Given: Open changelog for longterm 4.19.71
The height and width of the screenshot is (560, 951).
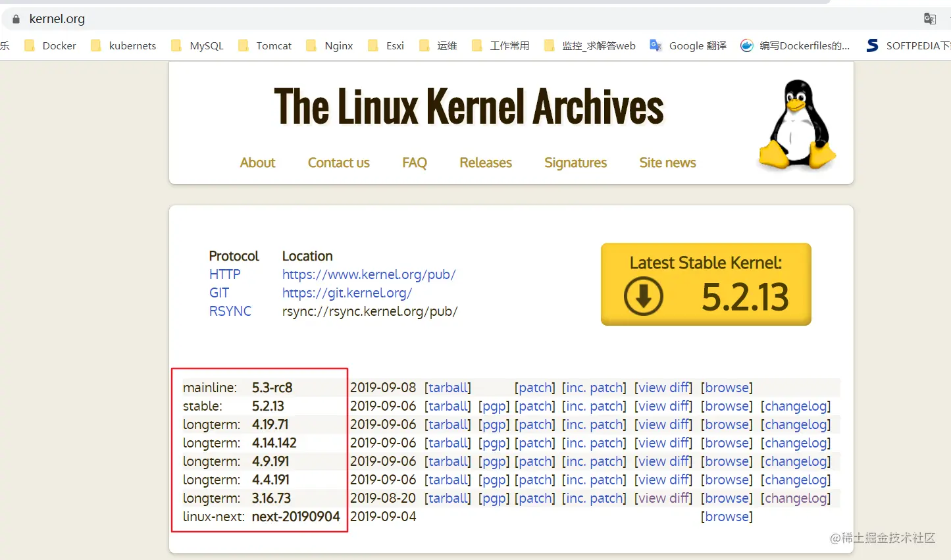Looking at the screenshot, I should click(796, 424).
